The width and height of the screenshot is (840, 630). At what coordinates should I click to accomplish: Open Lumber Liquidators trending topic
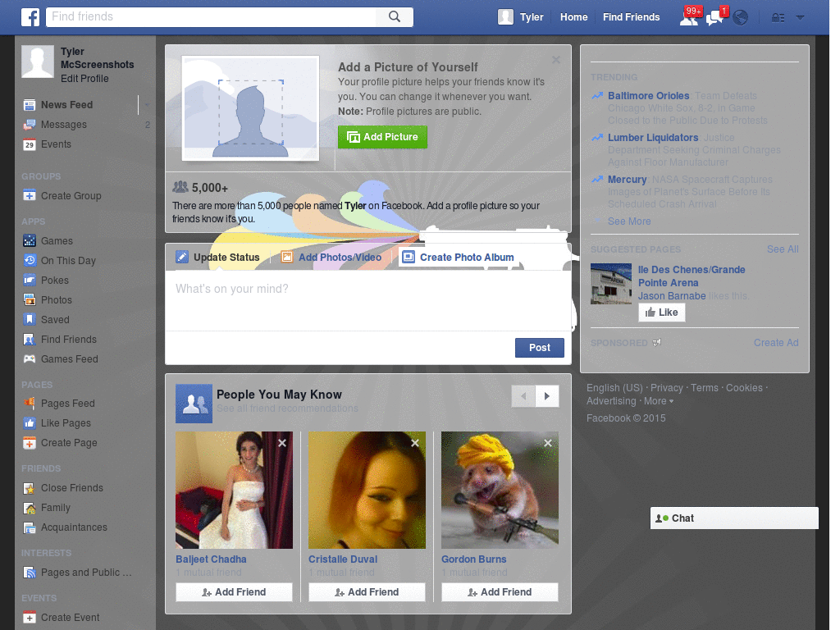click(x=653, y=138)
